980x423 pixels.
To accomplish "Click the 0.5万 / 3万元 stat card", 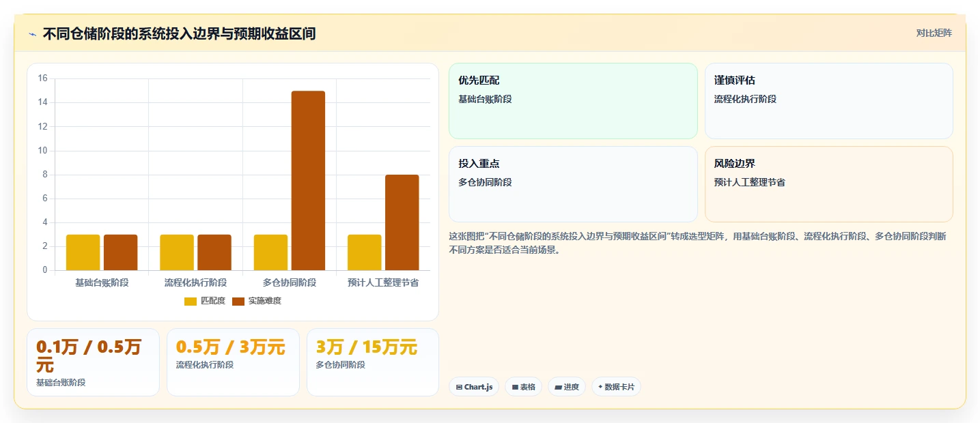I will [233, 362].
